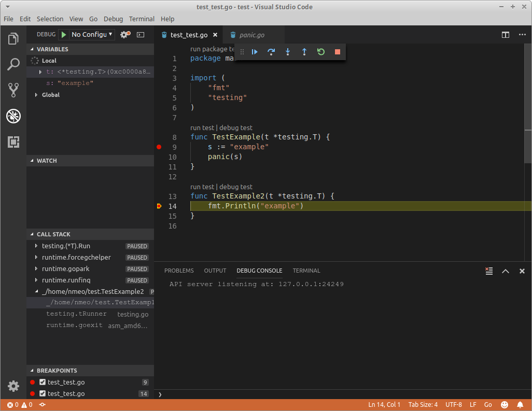Screen dimensions: 532x411
Task: Click the Split Editor icon top right
Action: 506,34
